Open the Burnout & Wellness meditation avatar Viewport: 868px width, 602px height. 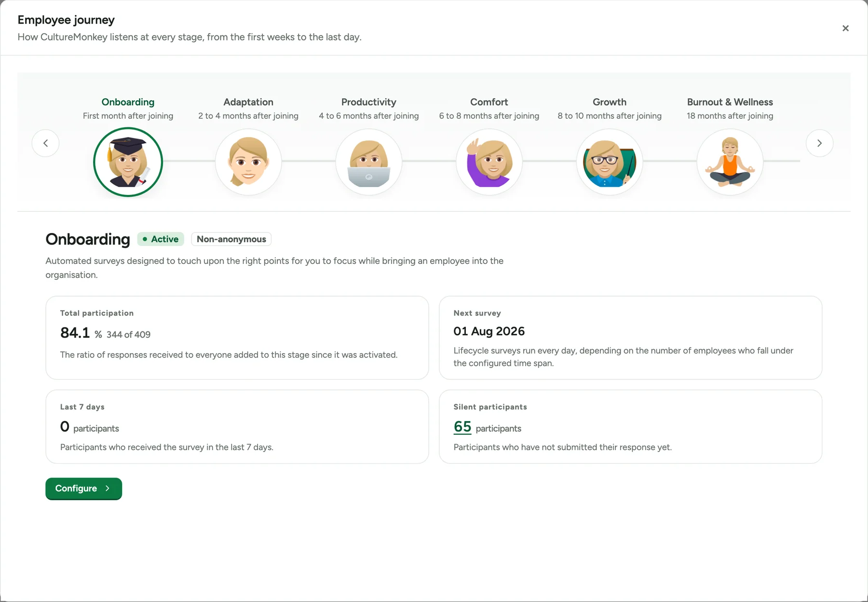730,162
